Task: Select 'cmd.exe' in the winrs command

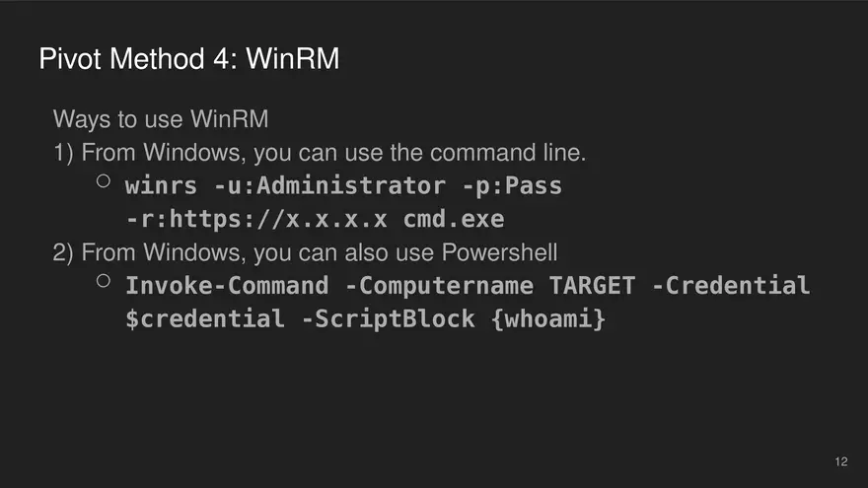Action: 453,219
